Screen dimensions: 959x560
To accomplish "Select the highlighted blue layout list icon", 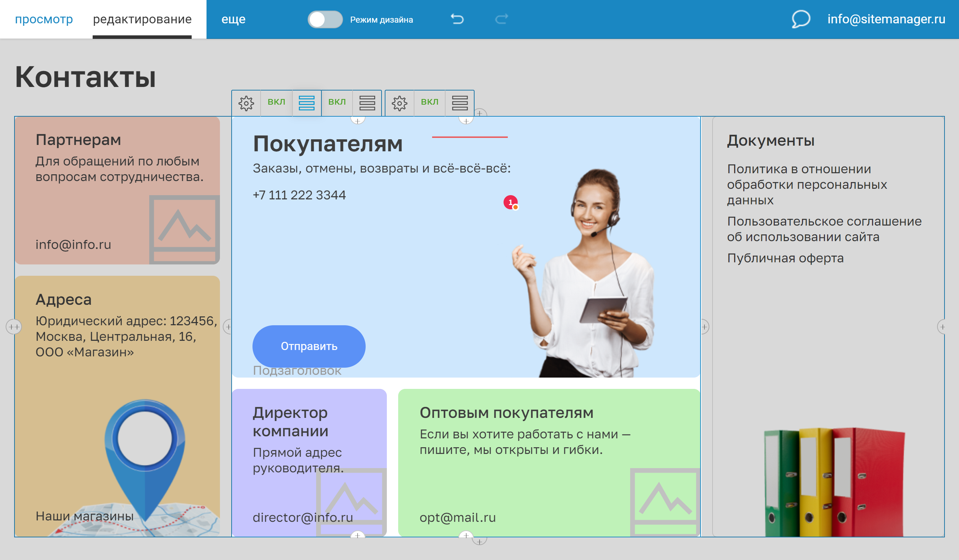I will tap(307, 103).
